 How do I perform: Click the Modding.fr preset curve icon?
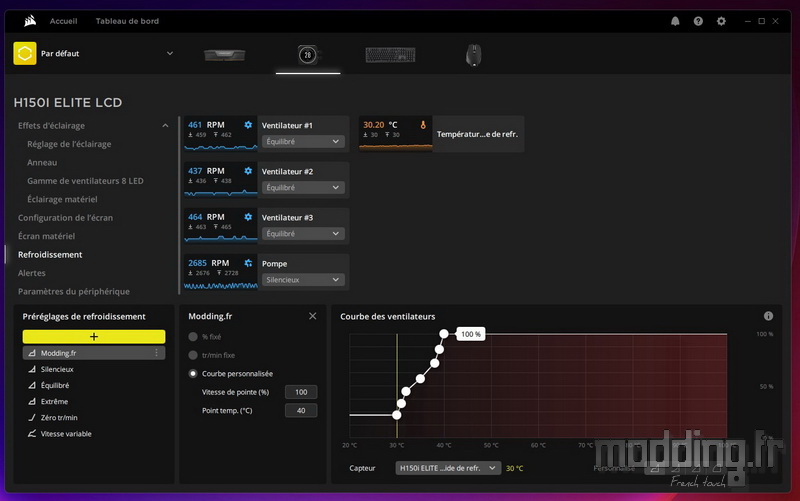tap(32, 353)
